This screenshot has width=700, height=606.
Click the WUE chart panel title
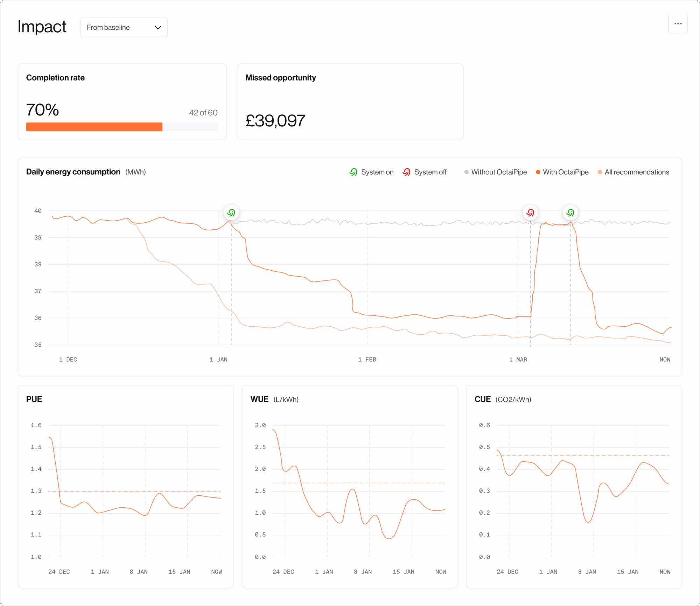259,399
